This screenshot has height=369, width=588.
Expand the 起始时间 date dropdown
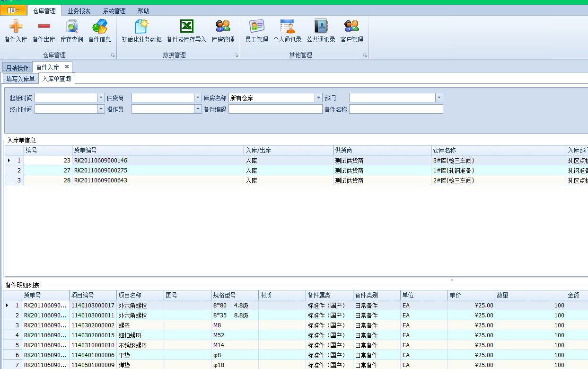101,98
